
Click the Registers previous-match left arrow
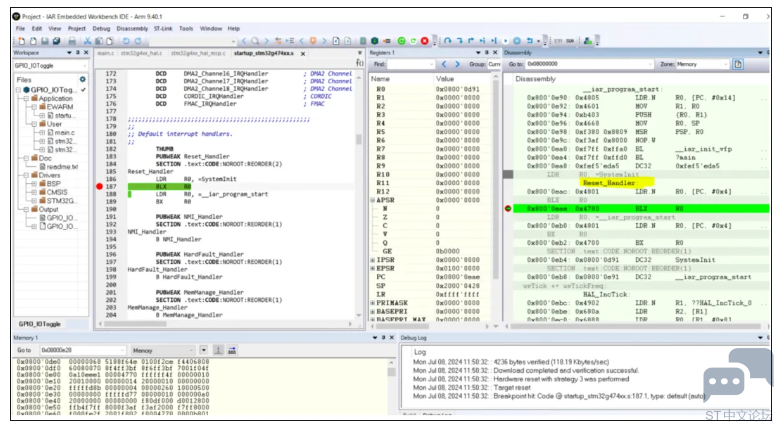(444, 64)
